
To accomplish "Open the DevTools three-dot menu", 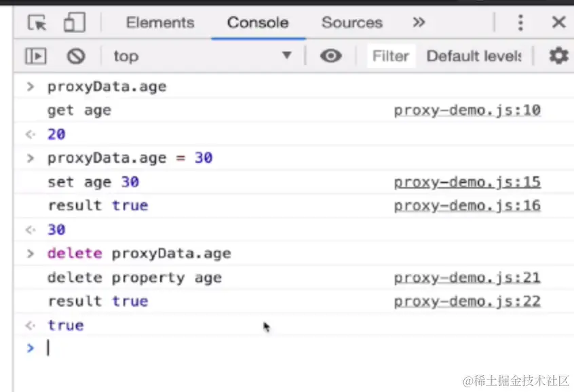I will (520, 23).
